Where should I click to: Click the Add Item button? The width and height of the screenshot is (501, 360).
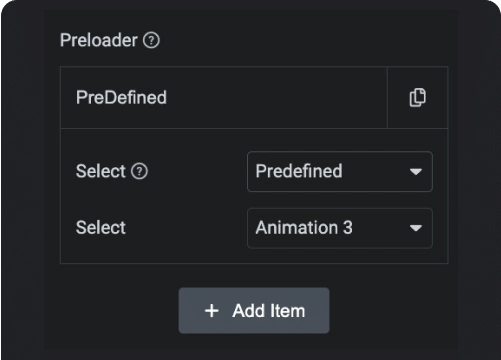(254, 311)
